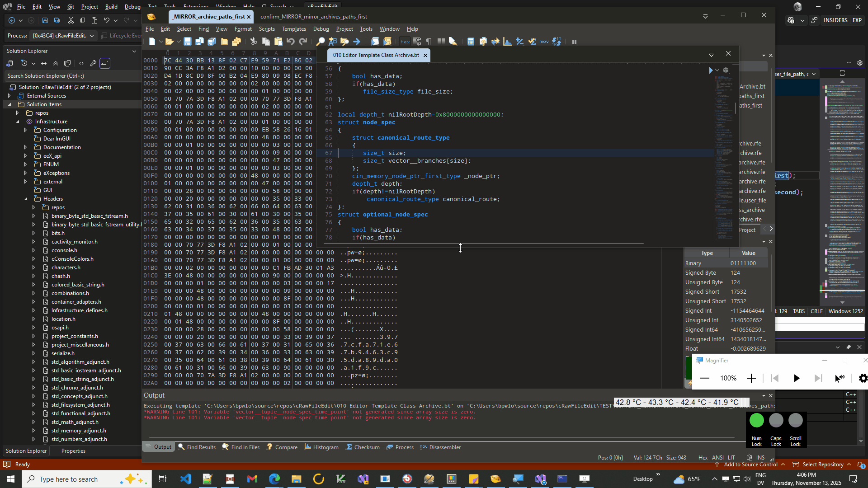The image size is (868, 488).
Task: Collapse the Headers folder
Action: click(x=26, y=199)
